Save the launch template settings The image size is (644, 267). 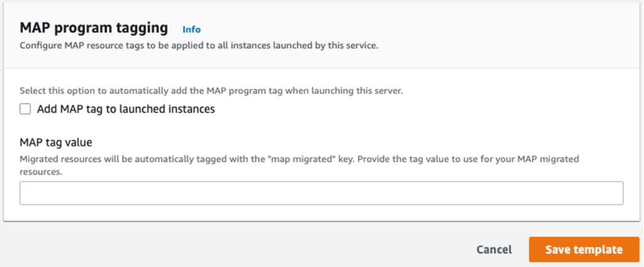584,249
